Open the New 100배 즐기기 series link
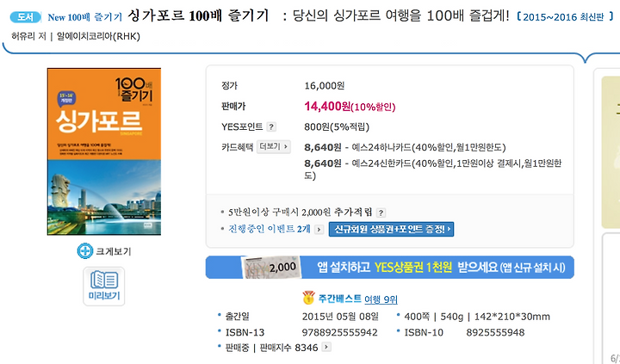This screenshot has width=620, height=364. 84,17
